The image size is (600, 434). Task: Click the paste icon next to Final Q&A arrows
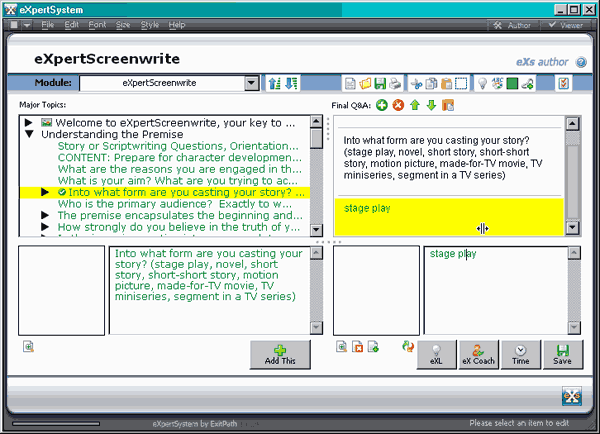click(448, 105)
